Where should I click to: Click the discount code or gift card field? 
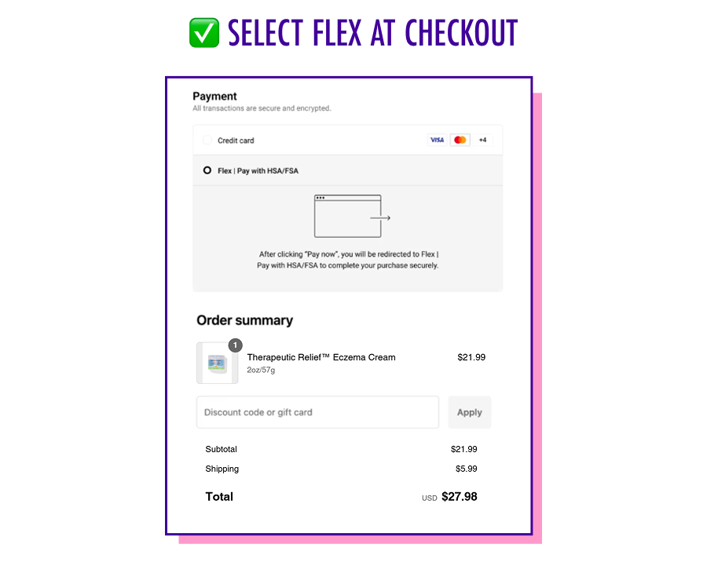click(317, 412)
